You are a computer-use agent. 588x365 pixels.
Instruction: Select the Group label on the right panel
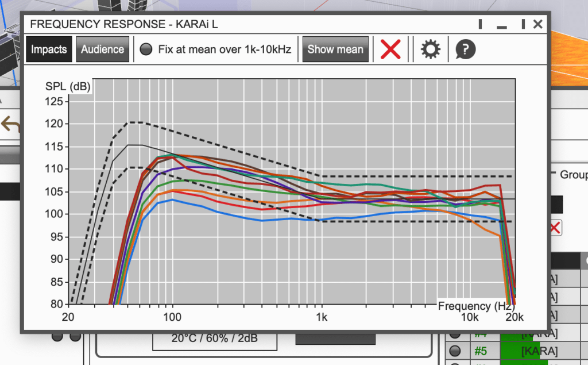[573, 175]
